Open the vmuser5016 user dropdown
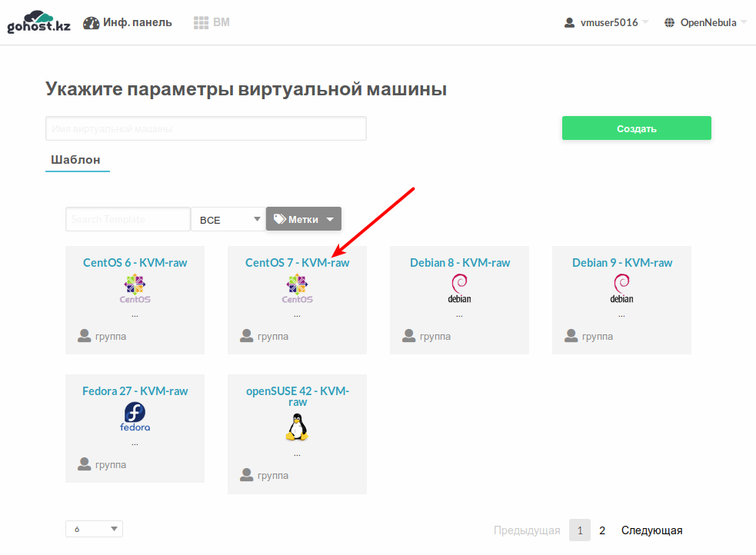Image resolution: width=756 pixels, height=555 pixels. coord(607,22)
